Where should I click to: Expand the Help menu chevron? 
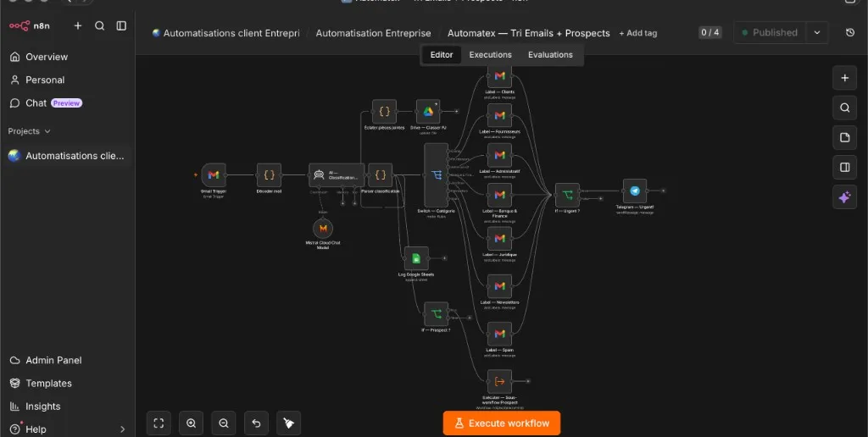click(122, 429)
